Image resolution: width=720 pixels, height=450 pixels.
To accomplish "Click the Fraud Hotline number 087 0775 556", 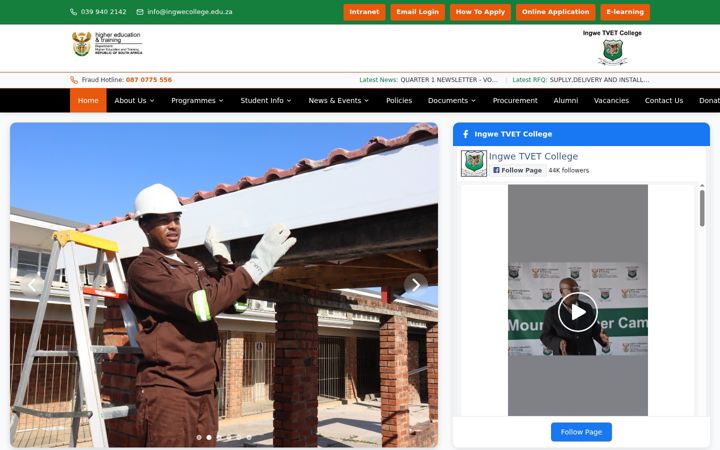I will pos(149,80).
